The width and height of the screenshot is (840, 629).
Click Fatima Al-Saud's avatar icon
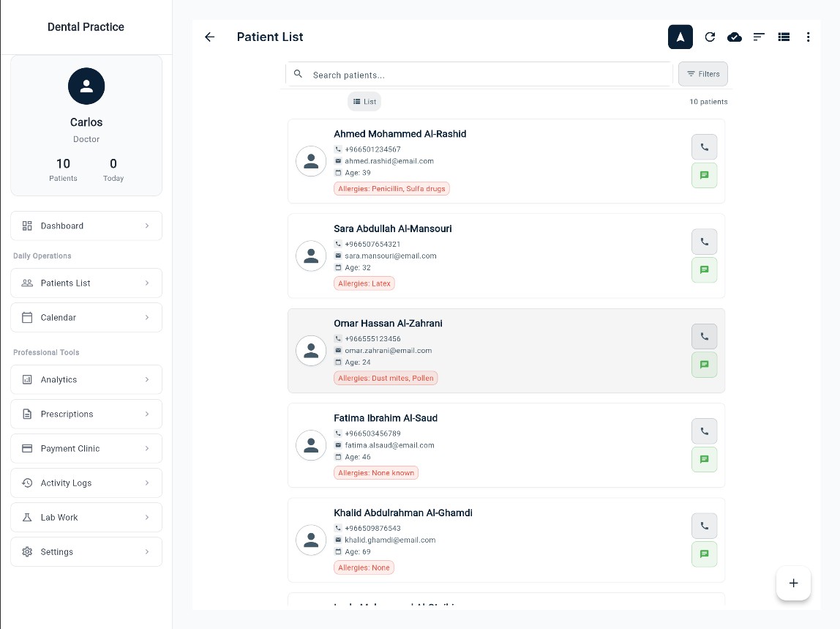(x=311, y=445)
